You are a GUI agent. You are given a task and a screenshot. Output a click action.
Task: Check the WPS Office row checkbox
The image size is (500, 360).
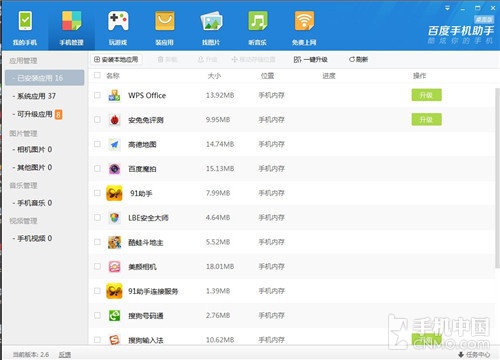pyautogui.click(x=97, y=95)
